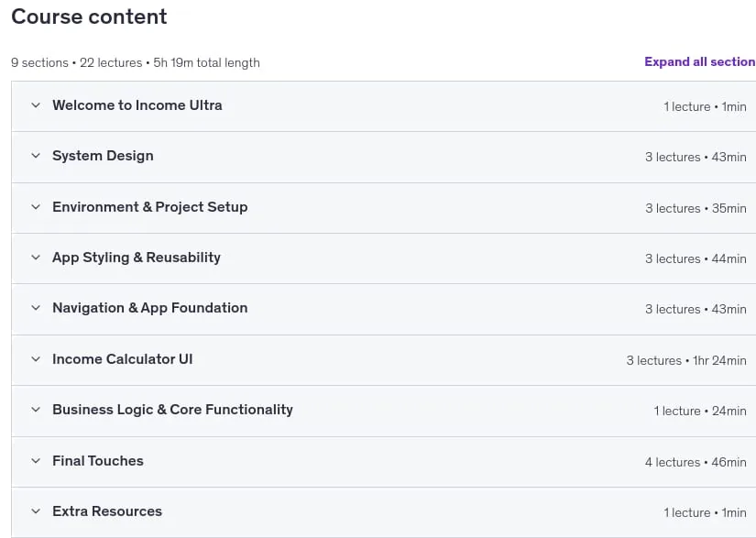Select Welcome to Income Ultra heading
The width and height of the screenshot is (756, 538).
click(x=137, y=105)
